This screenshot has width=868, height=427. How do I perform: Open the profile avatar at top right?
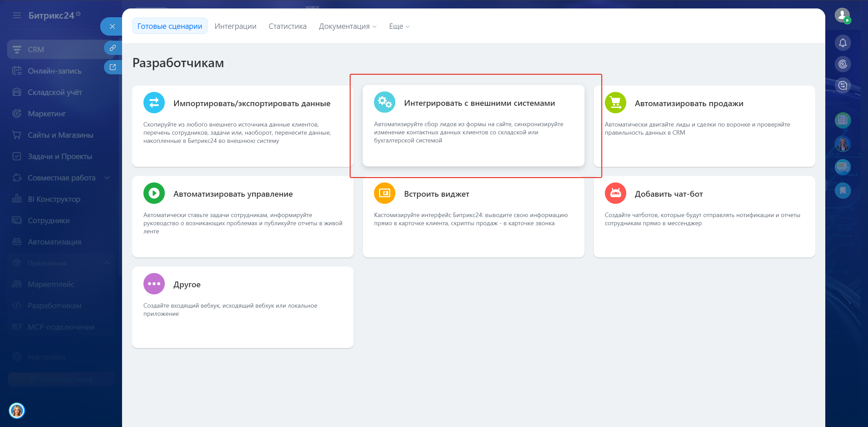coord(843,16)
